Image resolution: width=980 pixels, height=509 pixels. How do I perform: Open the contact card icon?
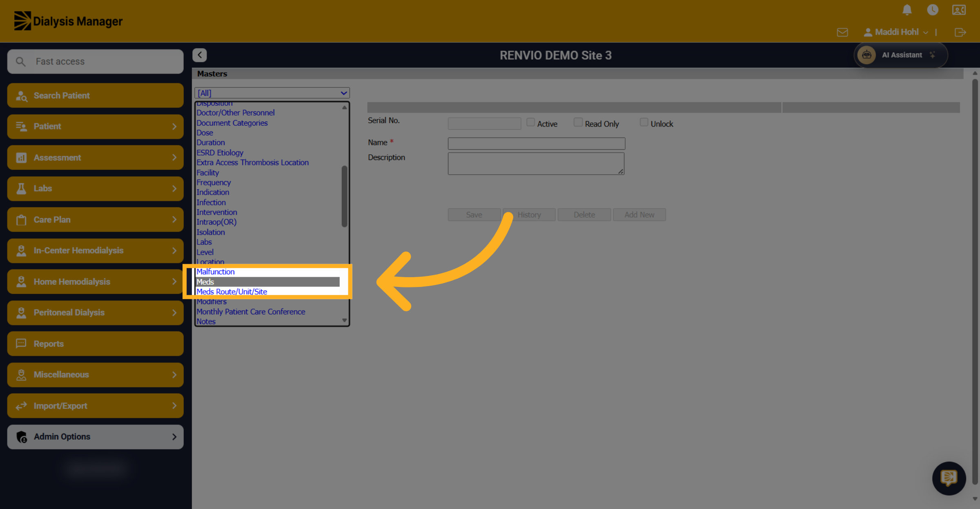[959, 10]
